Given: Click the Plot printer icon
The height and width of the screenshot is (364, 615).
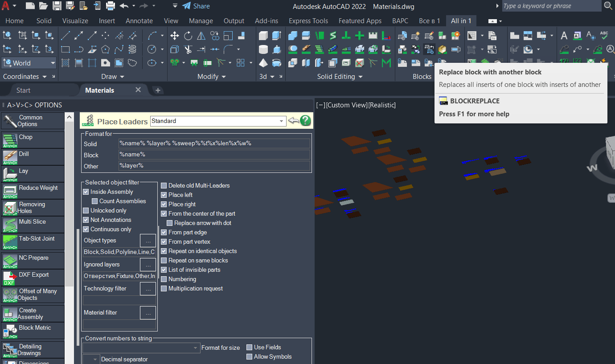Looking at the screenshot, I should pos(111,6).
